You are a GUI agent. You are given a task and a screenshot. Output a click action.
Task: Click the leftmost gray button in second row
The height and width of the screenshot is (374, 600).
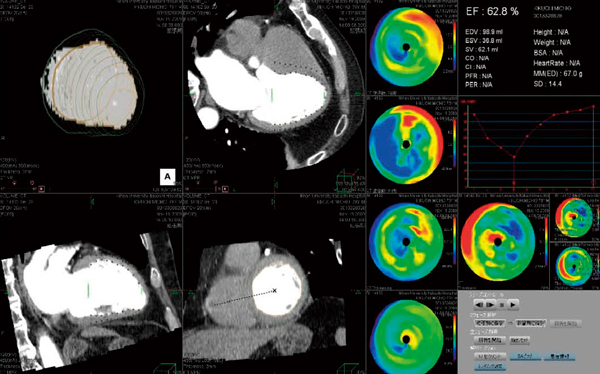click(x=490, y=323)
